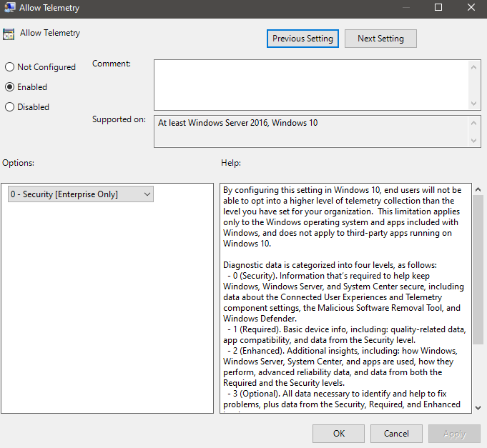487x448 pixels.
Task: Click the Allow Telemetry title bar icon
Action: (x=9, y=8)
